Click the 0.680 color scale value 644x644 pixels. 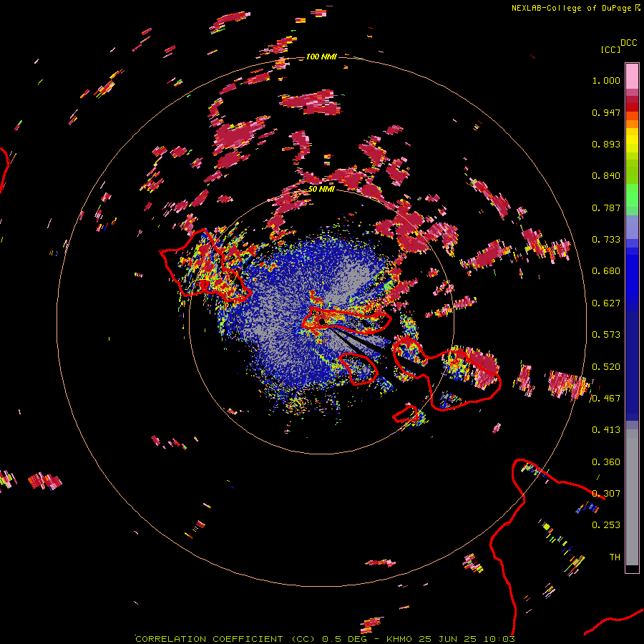pyautogui.click(x=606, y=271)
